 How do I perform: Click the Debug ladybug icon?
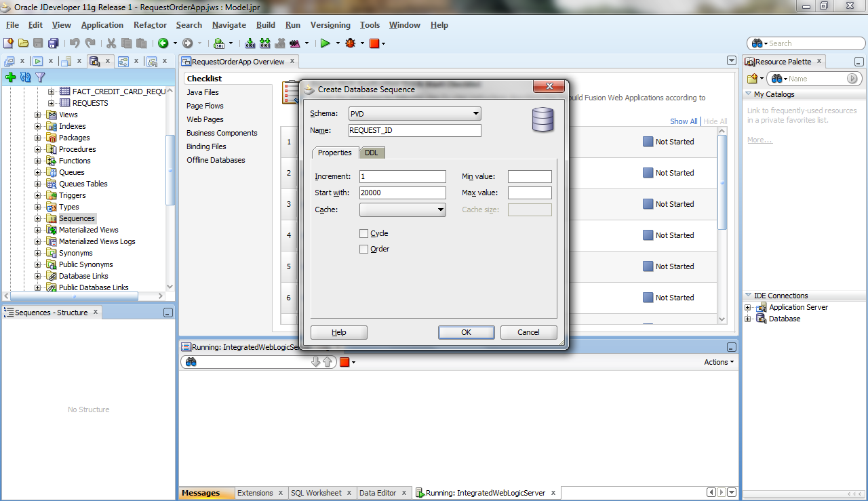351,43
